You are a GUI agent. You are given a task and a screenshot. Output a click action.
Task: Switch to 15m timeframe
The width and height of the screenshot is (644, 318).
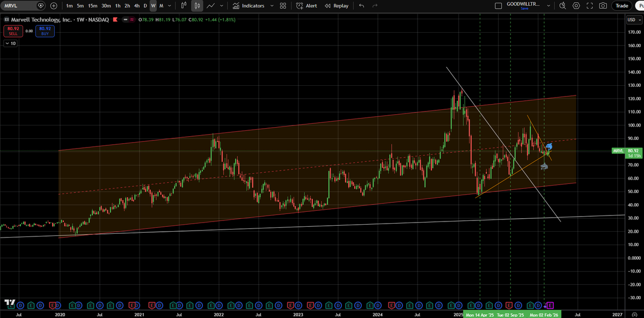point(92,6)
